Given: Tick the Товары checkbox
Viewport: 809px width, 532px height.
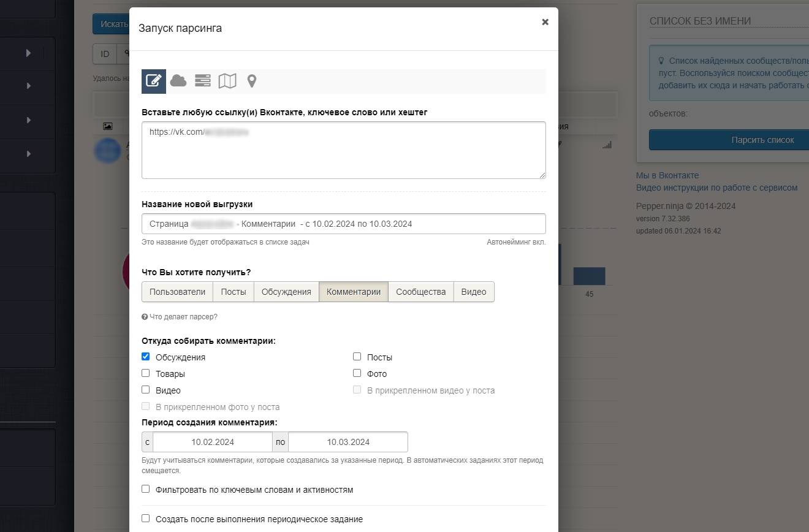Looking at the screenshot, I should [x=146, y=373].
